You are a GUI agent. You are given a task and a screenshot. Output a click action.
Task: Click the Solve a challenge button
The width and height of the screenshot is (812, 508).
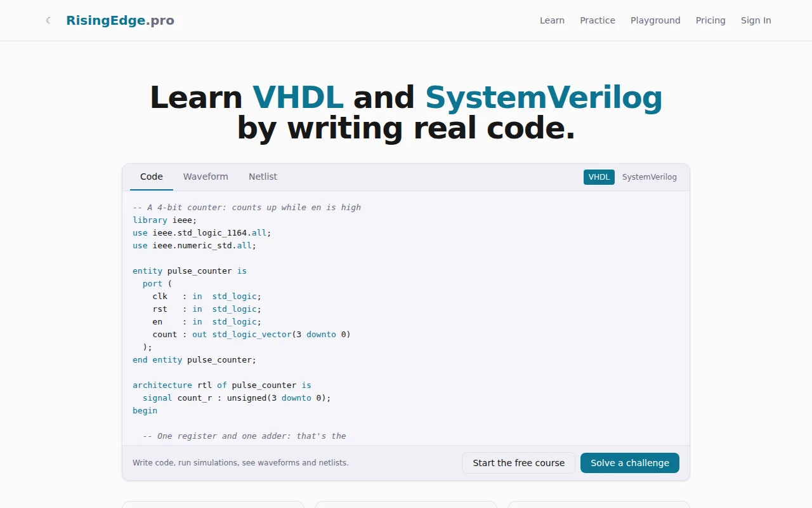click(630, 463)
